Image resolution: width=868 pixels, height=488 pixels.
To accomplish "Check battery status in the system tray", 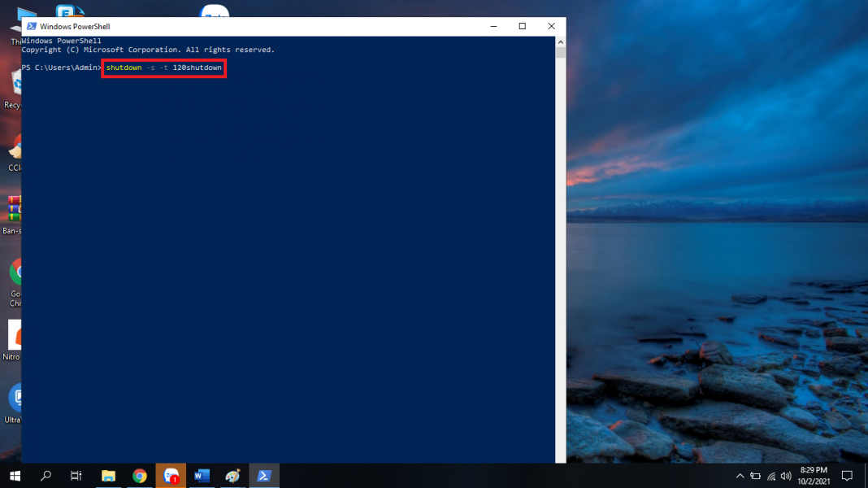I will point(755,476).
